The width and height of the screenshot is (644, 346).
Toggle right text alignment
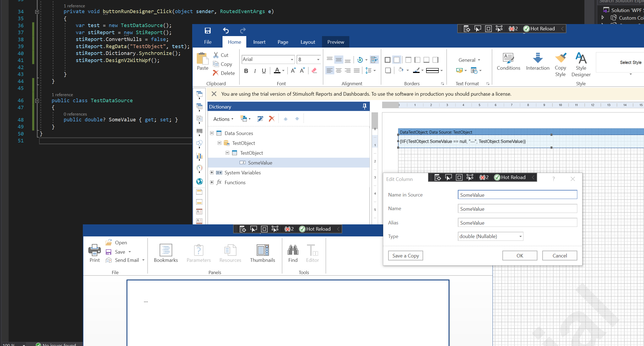coord(348,71)
